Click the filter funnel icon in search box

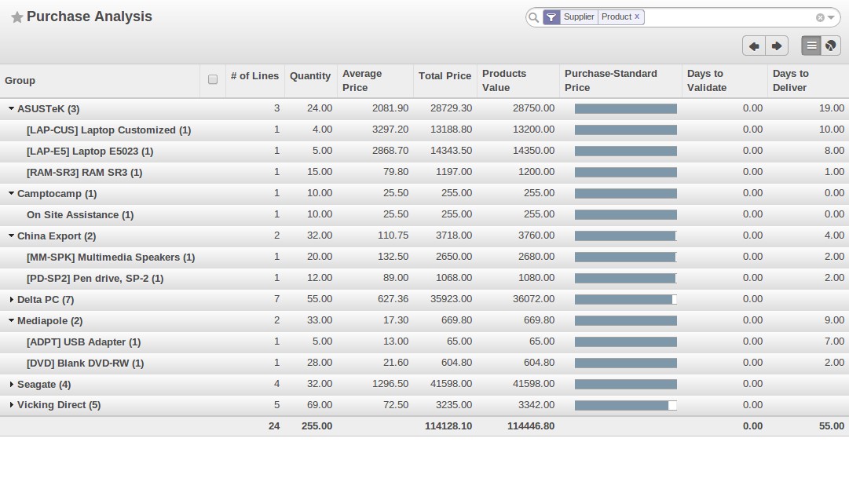(x=551, y=17)
